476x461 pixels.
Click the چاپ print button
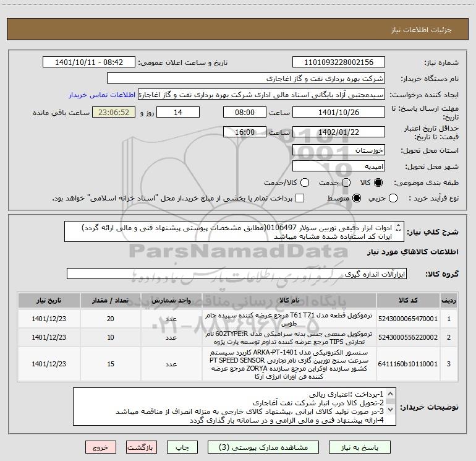pos(182,447)
